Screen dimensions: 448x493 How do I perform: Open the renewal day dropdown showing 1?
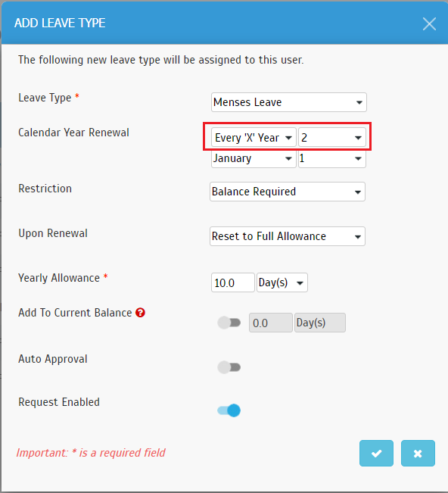332,159
